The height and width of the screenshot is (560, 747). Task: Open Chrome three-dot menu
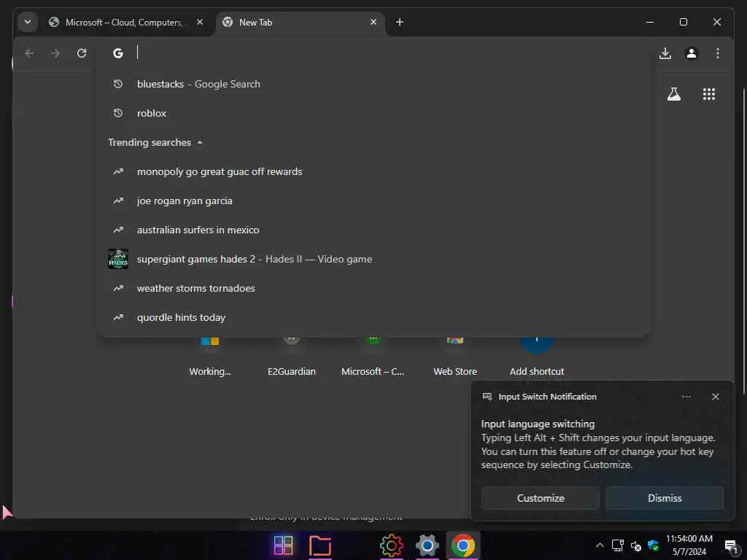(x=718, y=52)
